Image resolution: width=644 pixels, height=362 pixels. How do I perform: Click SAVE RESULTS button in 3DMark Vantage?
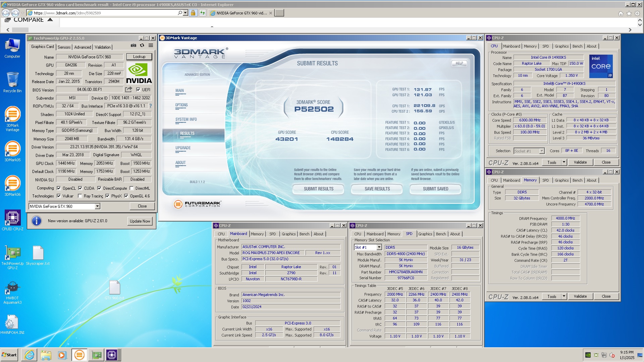click(377, 189)
